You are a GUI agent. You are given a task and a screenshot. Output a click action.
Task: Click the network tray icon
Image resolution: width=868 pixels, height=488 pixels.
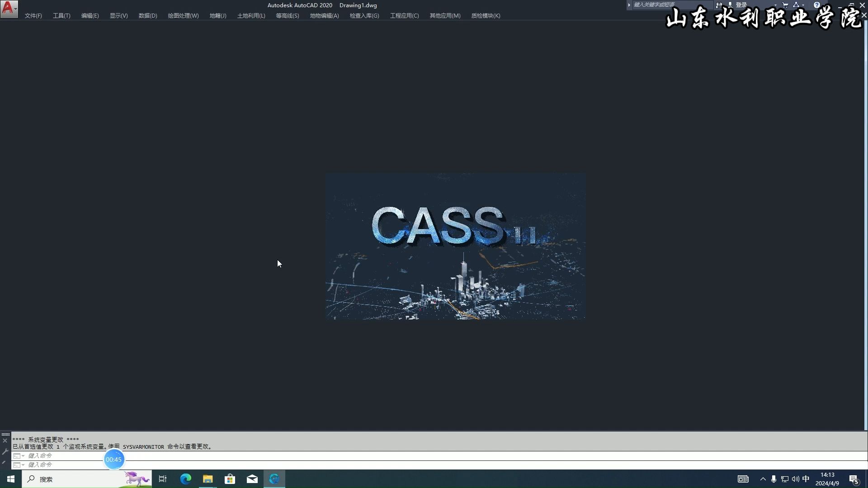click(x=785, y=479)
